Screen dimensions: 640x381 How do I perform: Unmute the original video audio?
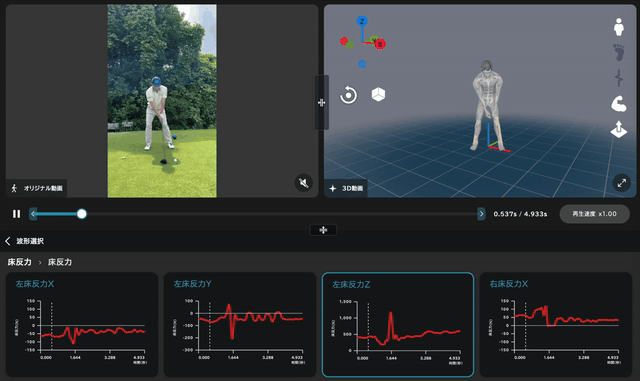click(x=304, y=183)
